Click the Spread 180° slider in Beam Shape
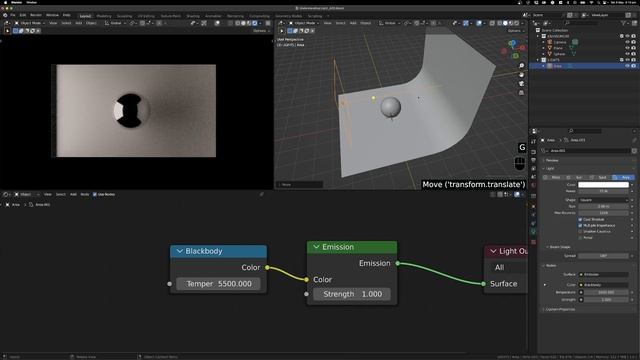640x360 pixels. (603, 256)
